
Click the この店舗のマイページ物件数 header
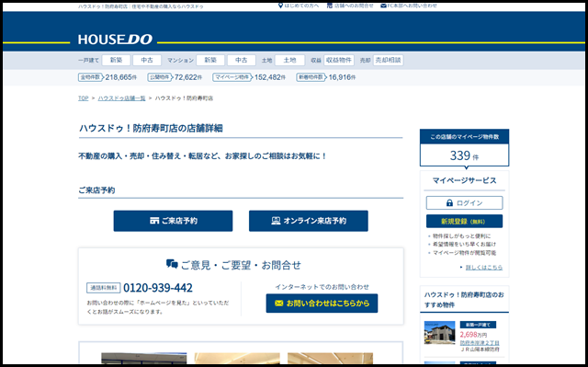(464, 137)
